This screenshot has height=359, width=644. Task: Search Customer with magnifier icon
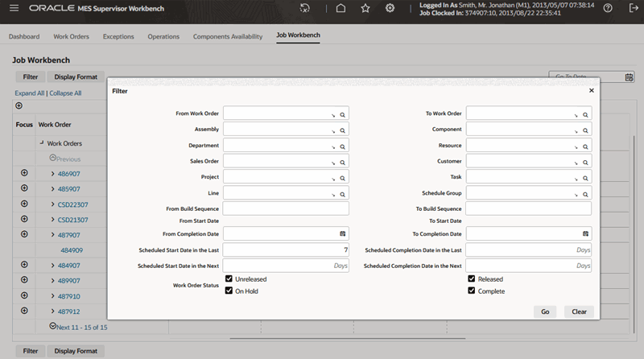[585, 163]
